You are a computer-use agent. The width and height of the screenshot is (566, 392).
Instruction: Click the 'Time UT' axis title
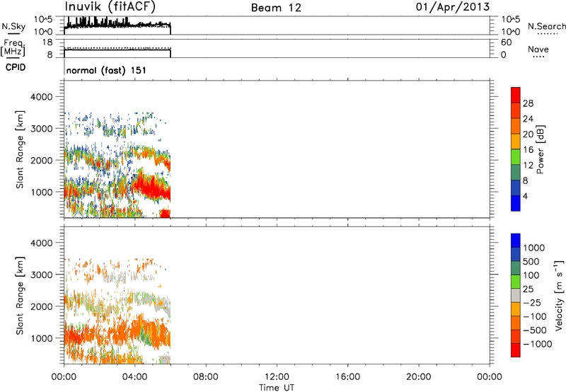point(277,388)
